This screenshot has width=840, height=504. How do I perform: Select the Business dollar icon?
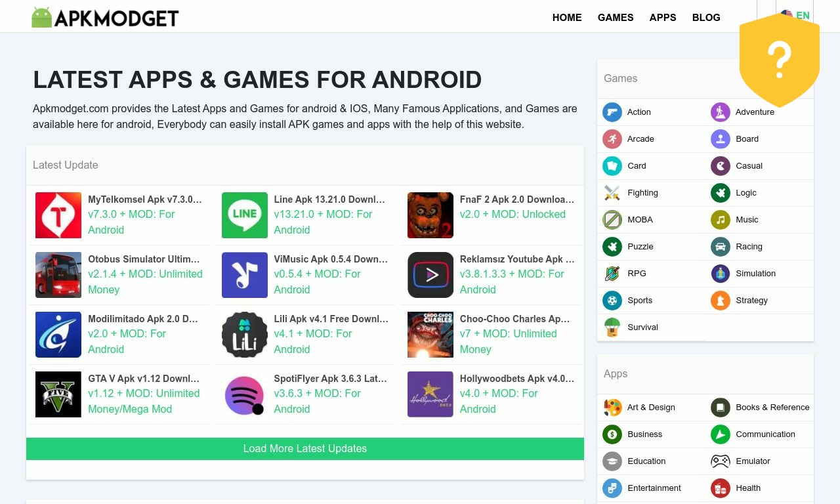612,434
